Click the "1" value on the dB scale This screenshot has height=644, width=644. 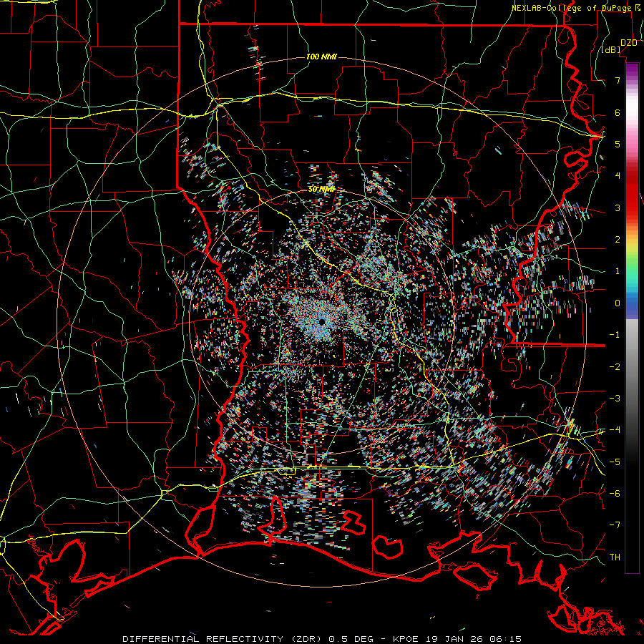[618, 271]
